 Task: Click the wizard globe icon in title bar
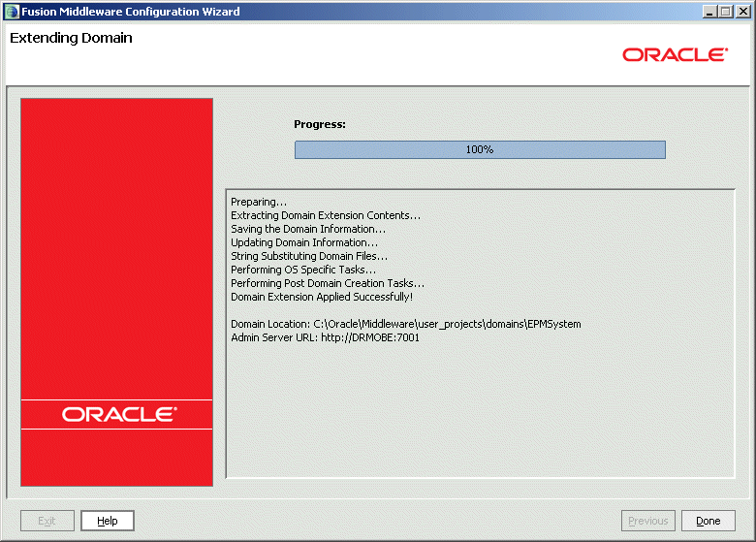(12, 11)
